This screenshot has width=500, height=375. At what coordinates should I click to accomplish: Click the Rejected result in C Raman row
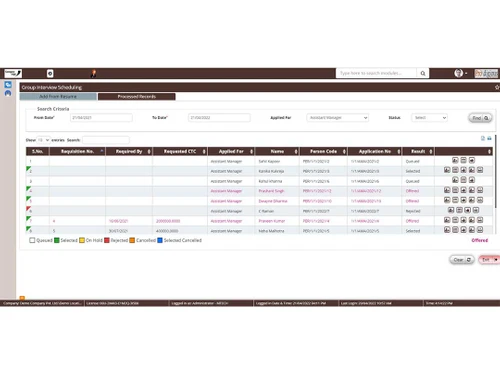413,211
